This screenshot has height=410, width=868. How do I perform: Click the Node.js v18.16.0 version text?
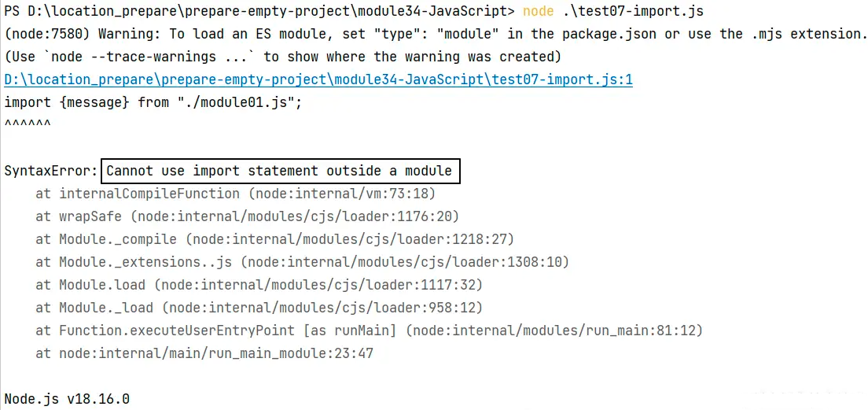[67, 399]
